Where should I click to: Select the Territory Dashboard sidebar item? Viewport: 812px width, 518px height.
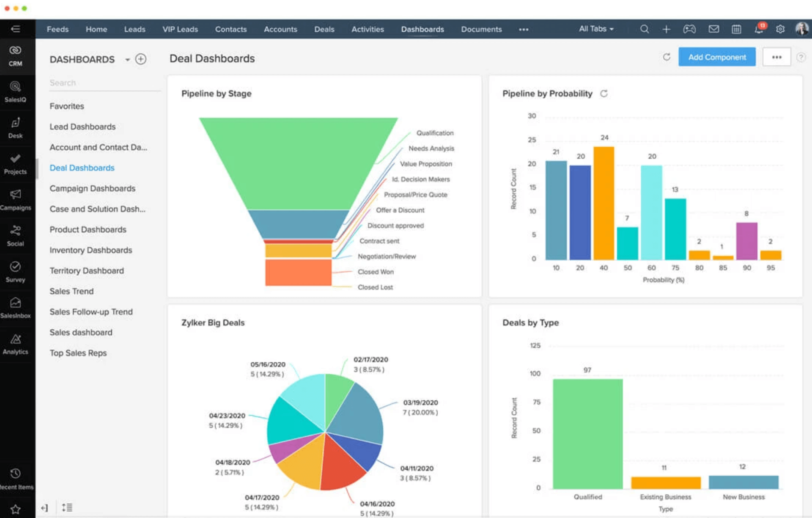[x=86, y=270]
